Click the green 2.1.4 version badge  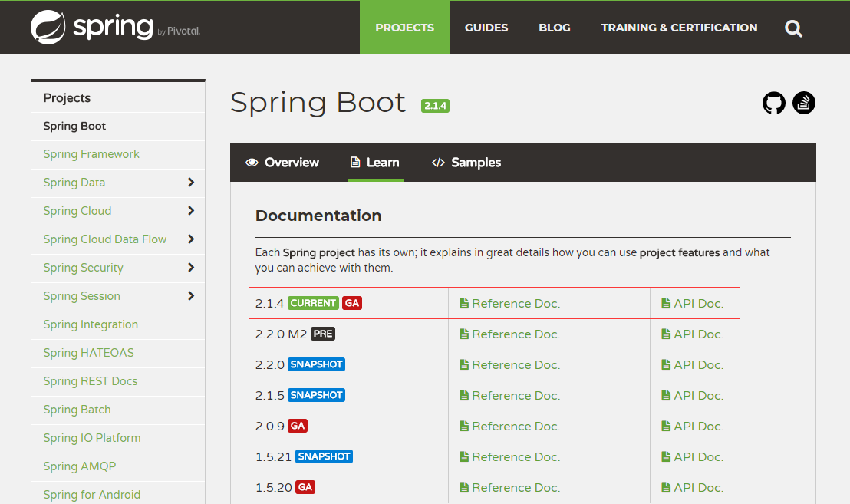(435, 106)
